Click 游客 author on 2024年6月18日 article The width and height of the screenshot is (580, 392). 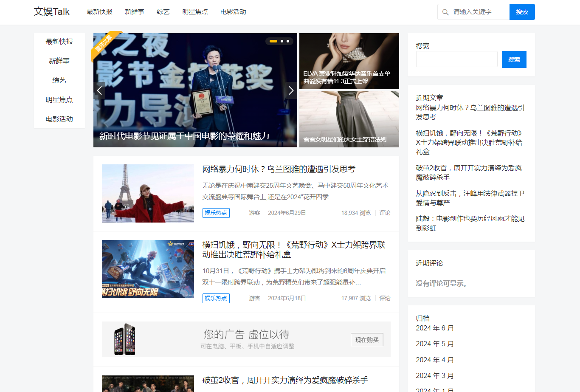255,298
